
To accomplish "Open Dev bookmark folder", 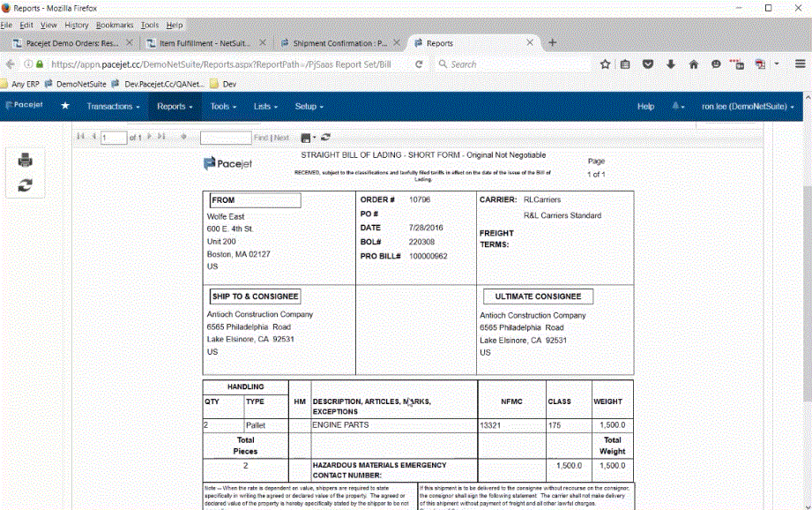I will click(x=223, y=84).
